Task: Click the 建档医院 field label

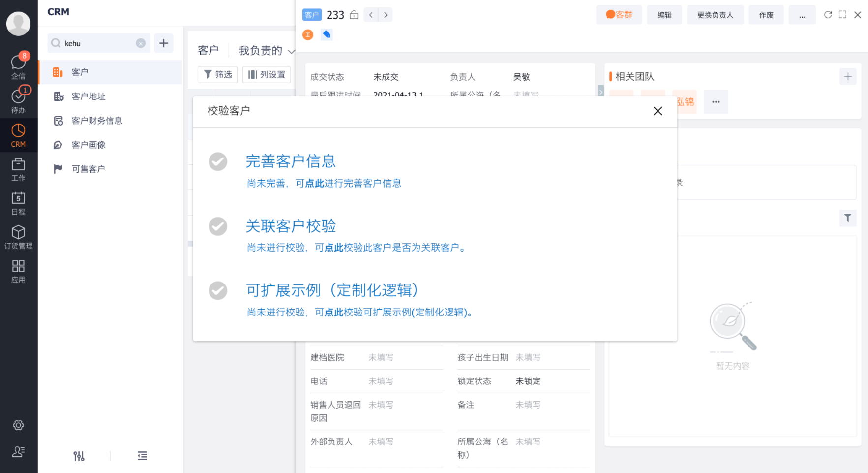Action: point(328,358)
